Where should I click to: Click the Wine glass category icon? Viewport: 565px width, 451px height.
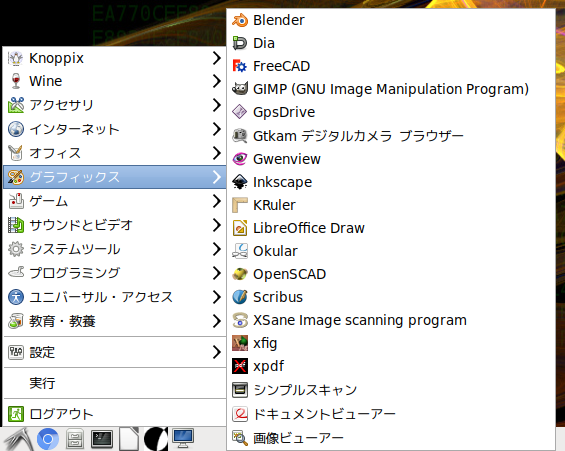pos(16,81)
